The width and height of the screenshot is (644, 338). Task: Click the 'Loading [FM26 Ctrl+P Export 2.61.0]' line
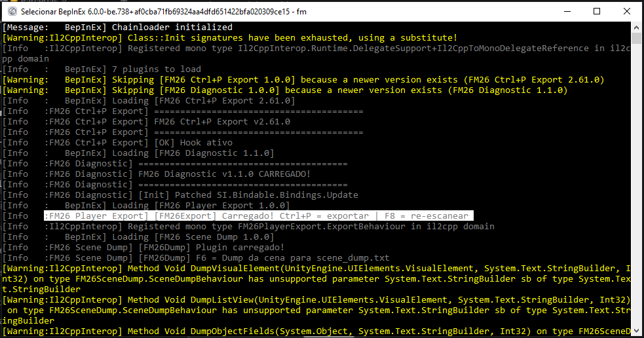[x=149, y=101]
